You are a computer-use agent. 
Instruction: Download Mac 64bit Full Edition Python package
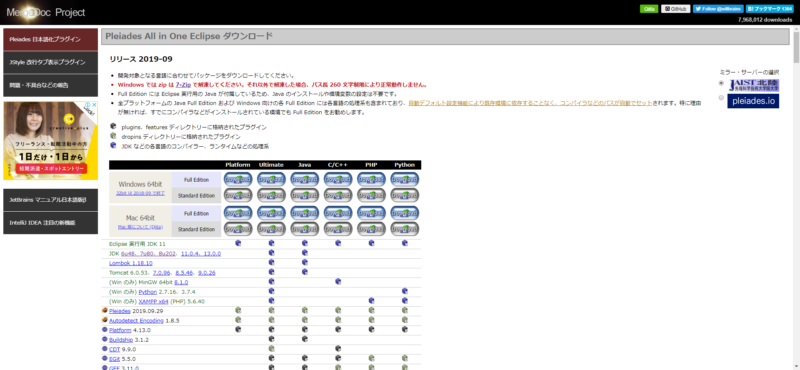[405, 212]
